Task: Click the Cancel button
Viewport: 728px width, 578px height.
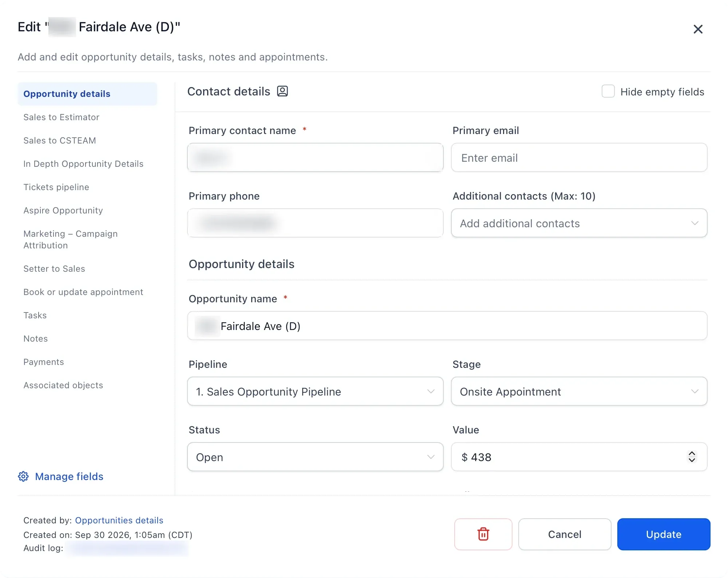Action: pyautogui.click(x=565, y=534)
